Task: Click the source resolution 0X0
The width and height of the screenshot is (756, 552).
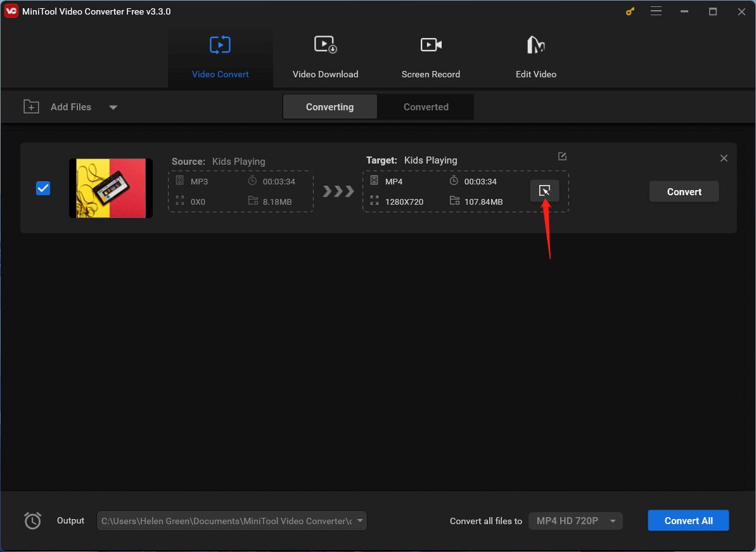Action: (x=198, y=202)
